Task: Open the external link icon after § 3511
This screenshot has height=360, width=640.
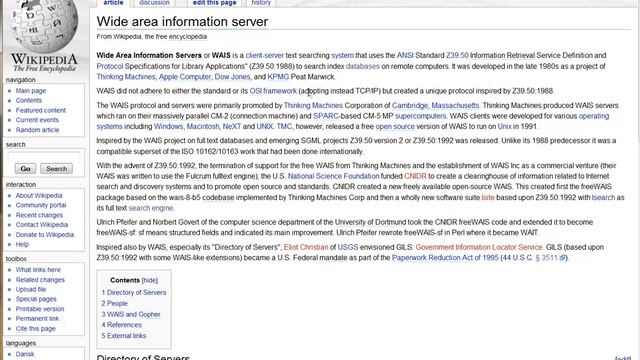Action: (562, 258)
